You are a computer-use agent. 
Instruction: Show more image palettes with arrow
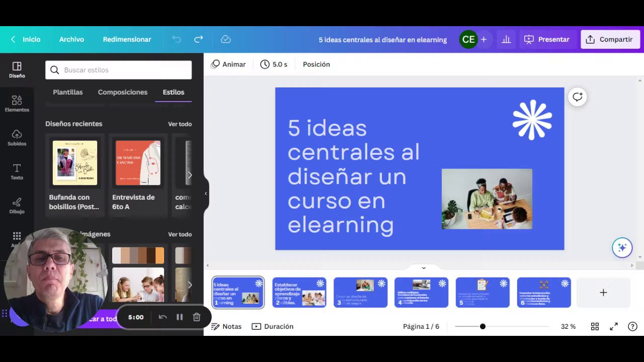[189, 285]
